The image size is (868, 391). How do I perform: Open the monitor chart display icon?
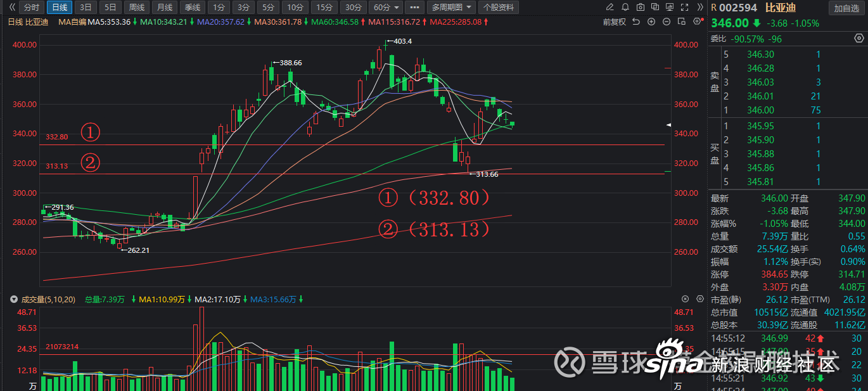point(669,8)
